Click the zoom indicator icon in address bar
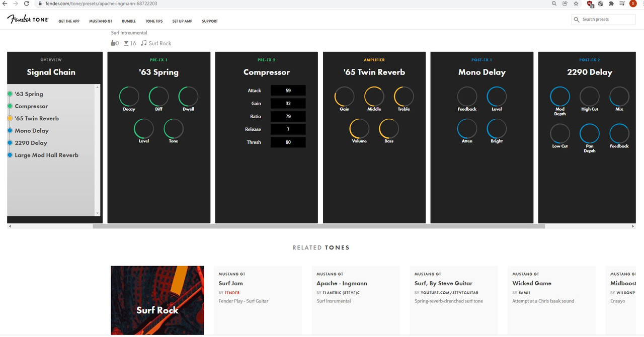644x337 pixels. point(554,4)
